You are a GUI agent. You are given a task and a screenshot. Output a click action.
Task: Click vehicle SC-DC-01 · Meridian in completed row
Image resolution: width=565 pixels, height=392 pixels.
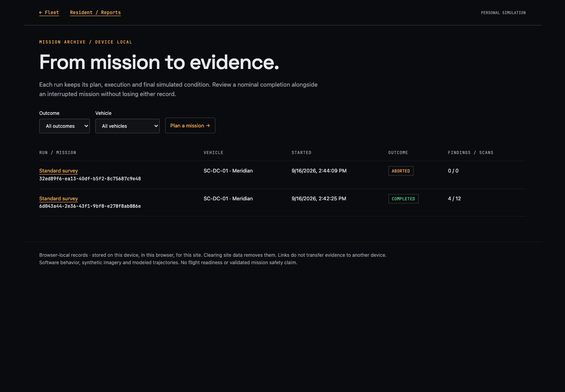tap(228, 199)
